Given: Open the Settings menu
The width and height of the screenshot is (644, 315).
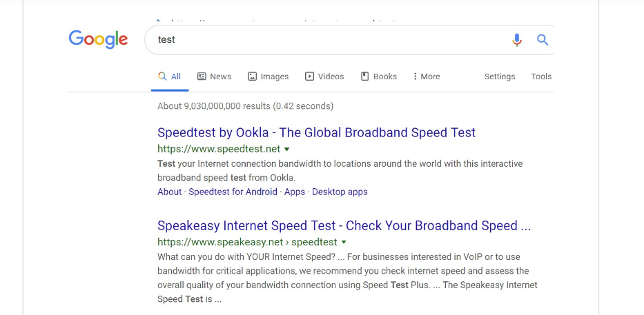Looking at the screenshot, I should [499, 77].
